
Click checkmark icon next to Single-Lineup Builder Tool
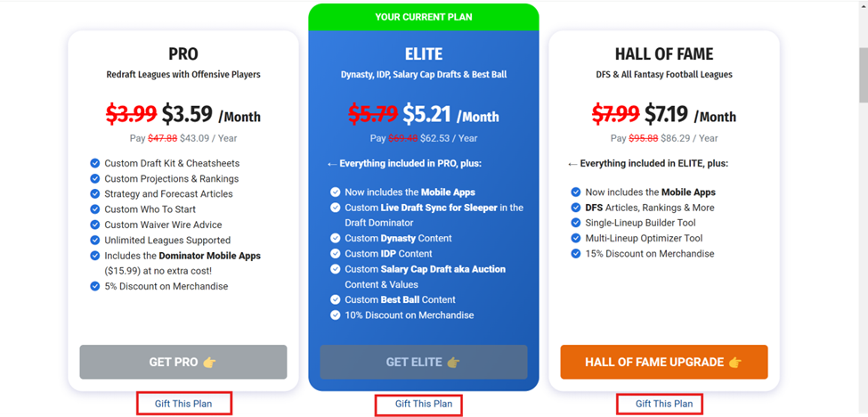point(576,223)
